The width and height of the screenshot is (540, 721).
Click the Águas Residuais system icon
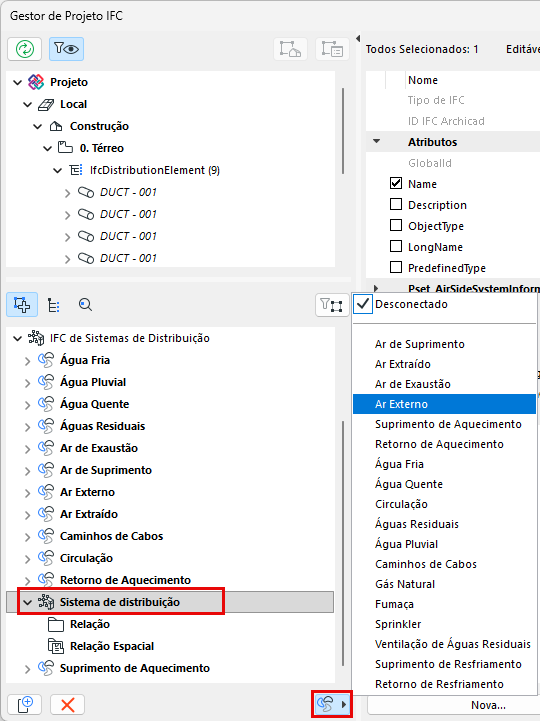coord(46,426)
